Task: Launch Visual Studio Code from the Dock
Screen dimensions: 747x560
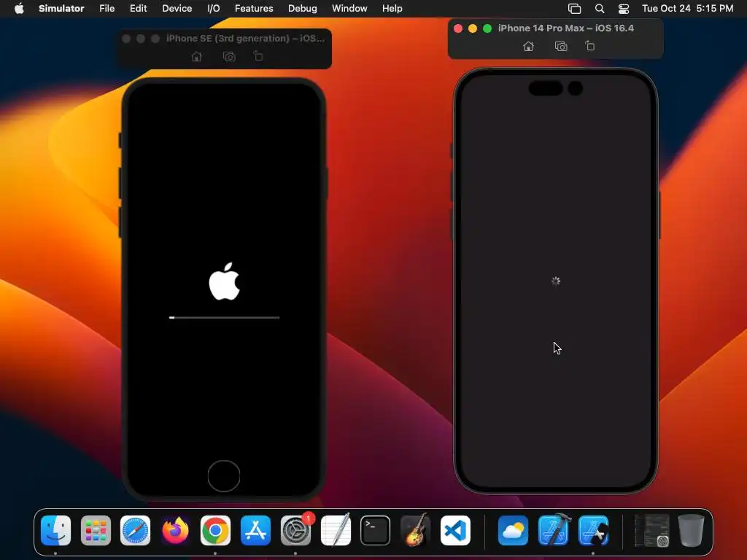Action: pos(455,530)
